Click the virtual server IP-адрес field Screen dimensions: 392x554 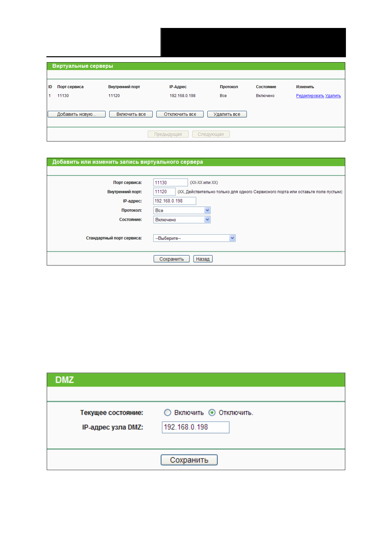174,201
